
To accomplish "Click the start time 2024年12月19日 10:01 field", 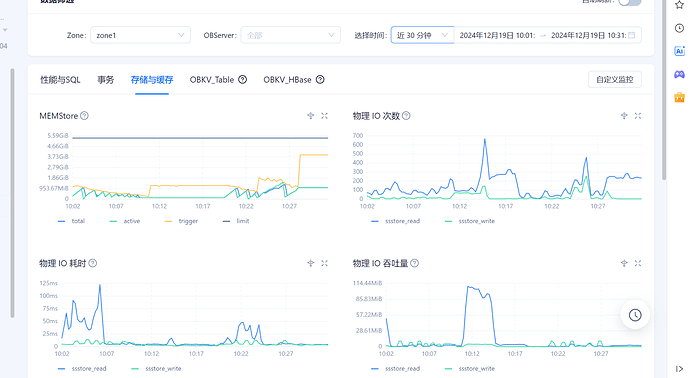I will (497, 35).
